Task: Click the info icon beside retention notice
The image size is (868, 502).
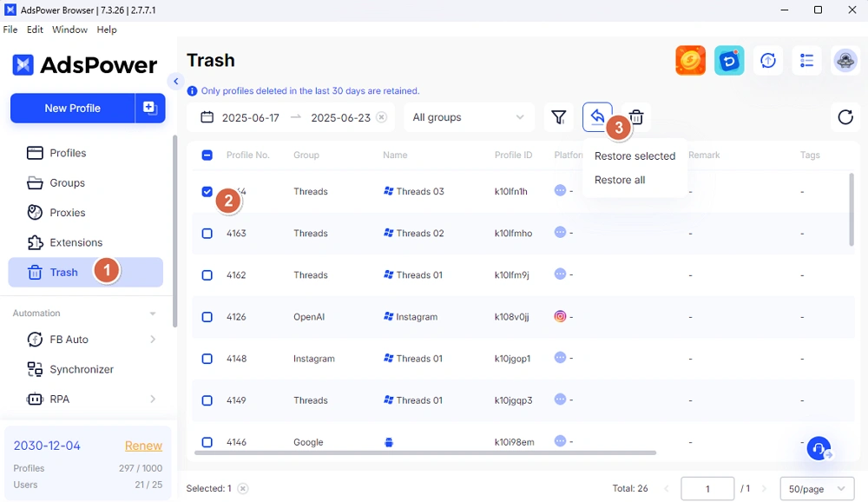Action: click(x=192, y=91)
